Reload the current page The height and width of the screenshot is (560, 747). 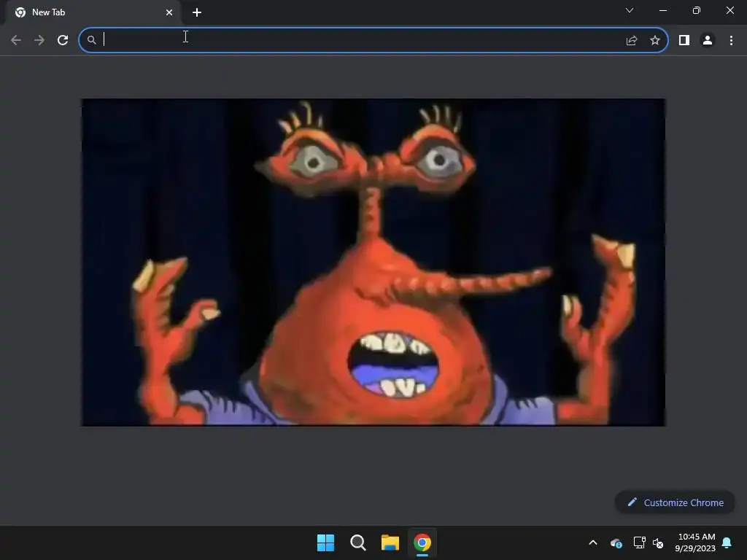pyautogui.click(x=63, y=40)
